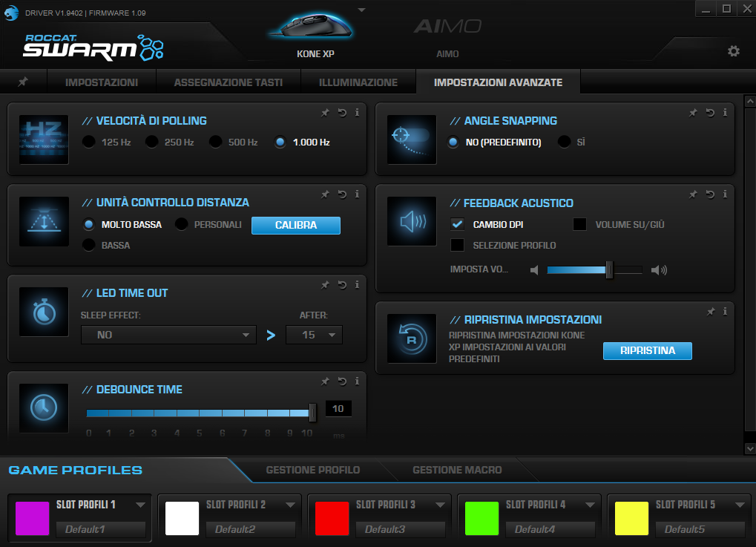Open the GESTIONE MACRO tab

[457, 469]
